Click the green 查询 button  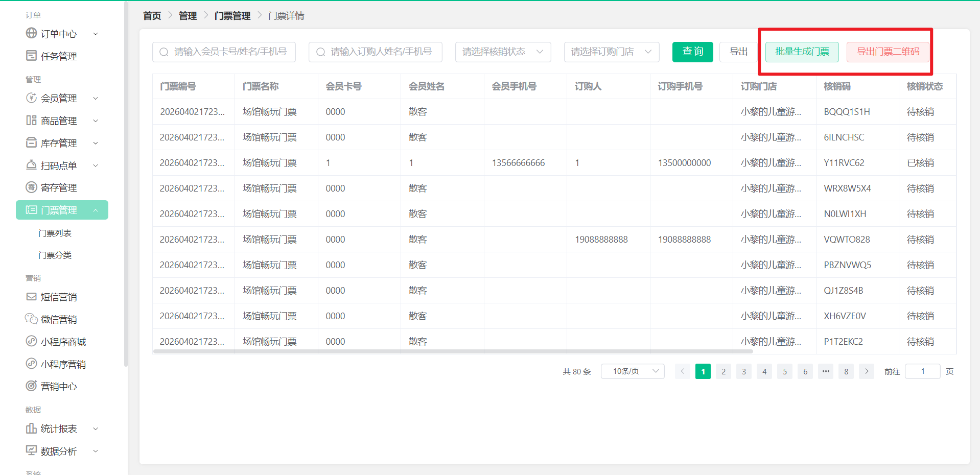[x=692, y=52]
